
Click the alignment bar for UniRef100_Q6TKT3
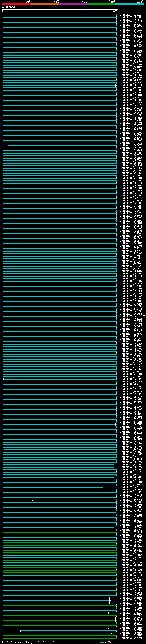[x=62, y=146]
